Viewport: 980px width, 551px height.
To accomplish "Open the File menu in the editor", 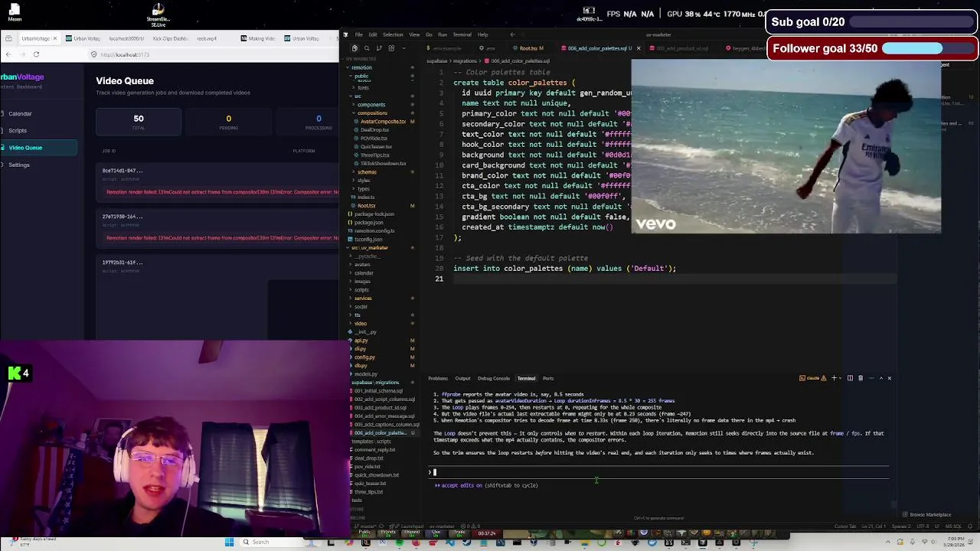I will pos(358,34).
